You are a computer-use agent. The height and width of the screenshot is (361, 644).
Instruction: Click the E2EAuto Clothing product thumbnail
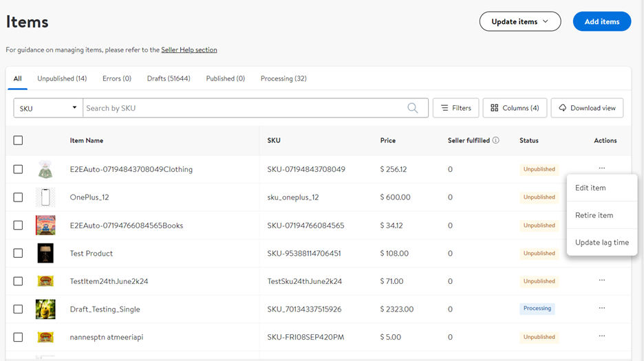[45, 169]
